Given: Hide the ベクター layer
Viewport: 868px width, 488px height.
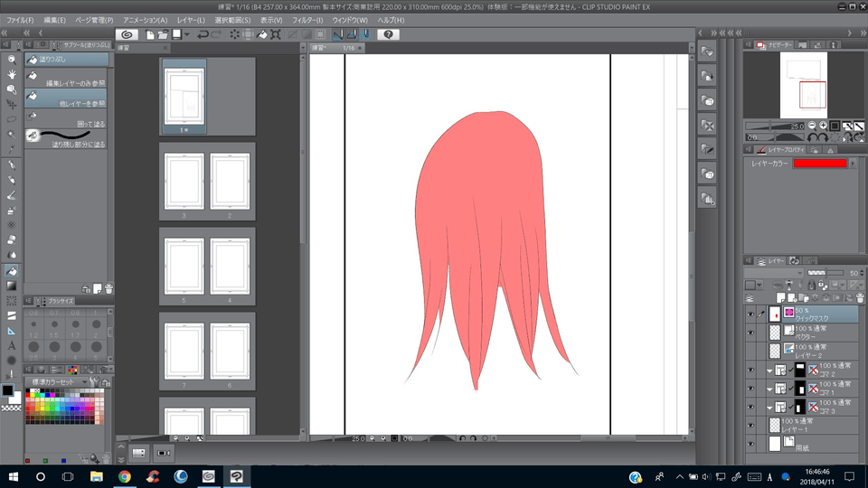Looking at the screenshot, I should point(750,333).
